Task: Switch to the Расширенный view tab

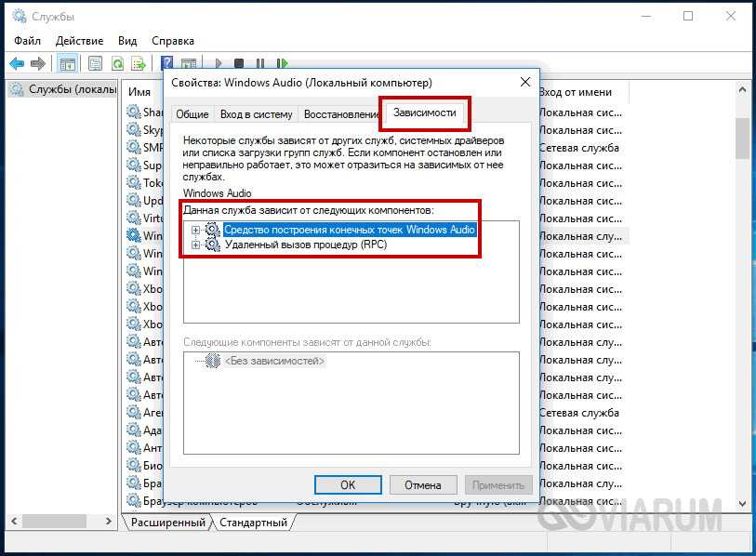Action: pyautogui.click(x=167, y=523)
